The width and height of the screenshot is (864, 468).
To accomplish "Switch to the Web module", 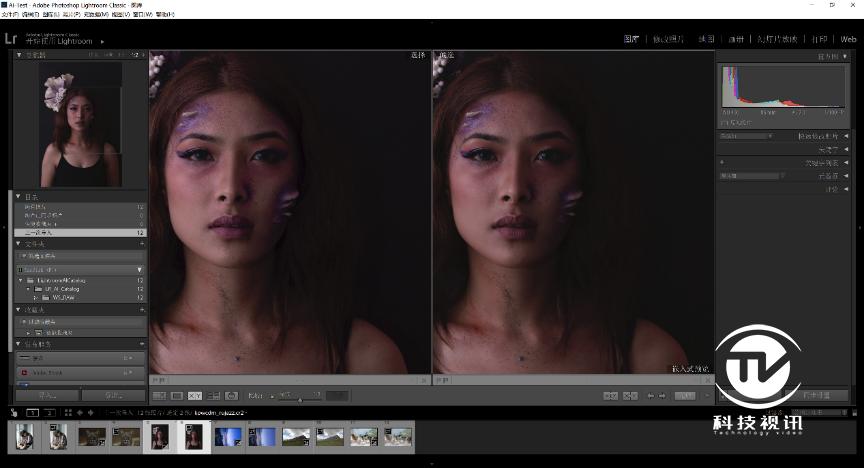I will (x=848, y=39).
